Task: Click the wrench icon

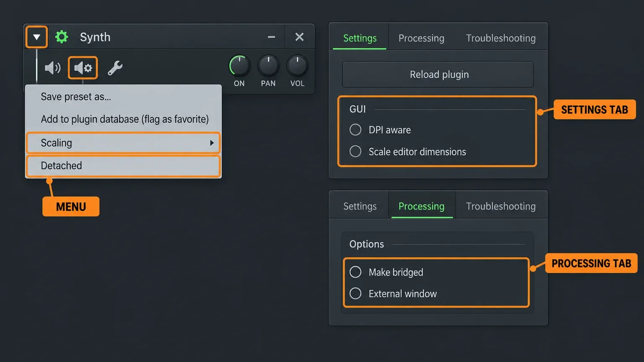Action: 115,68
